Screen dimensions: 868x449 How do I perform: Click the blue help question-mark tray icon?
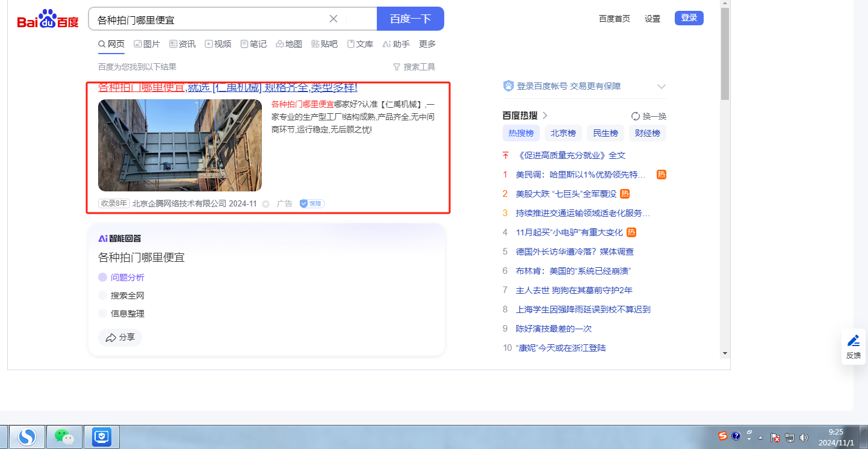736,436
